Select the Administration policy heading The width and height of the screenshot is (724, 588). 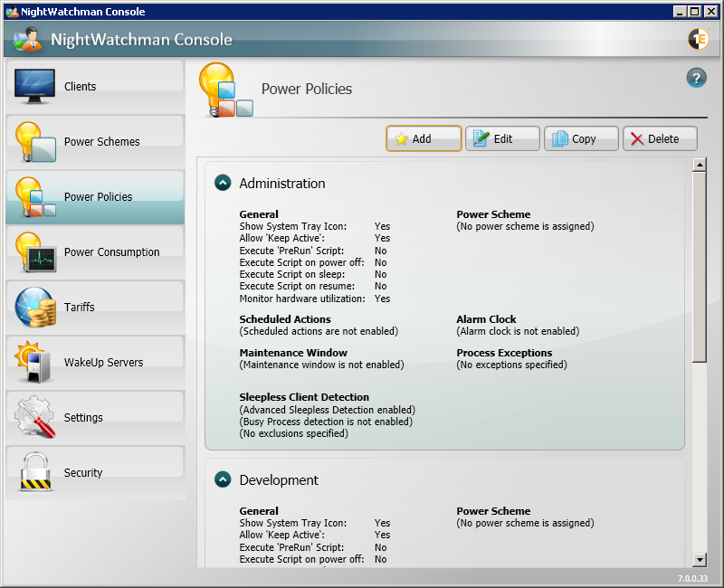click(x=282, y=184)
